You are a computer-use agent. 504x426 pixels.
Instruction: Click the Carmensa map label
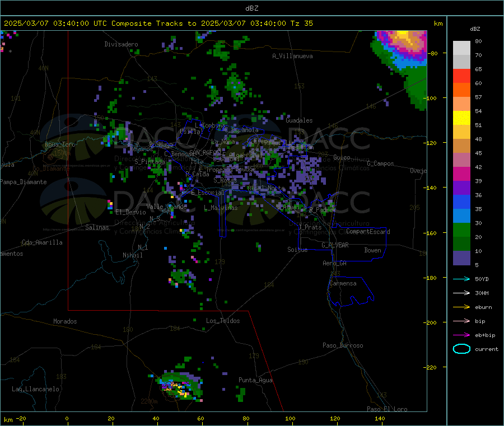pyautogui.click(x=343, y=283)
